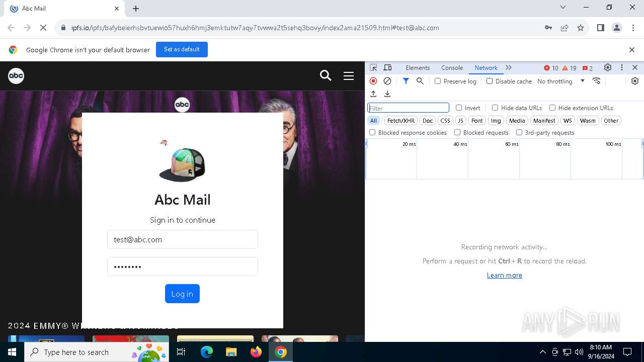
Task: Open File Explorer from taskbar
Action: (x=231, y=352)
